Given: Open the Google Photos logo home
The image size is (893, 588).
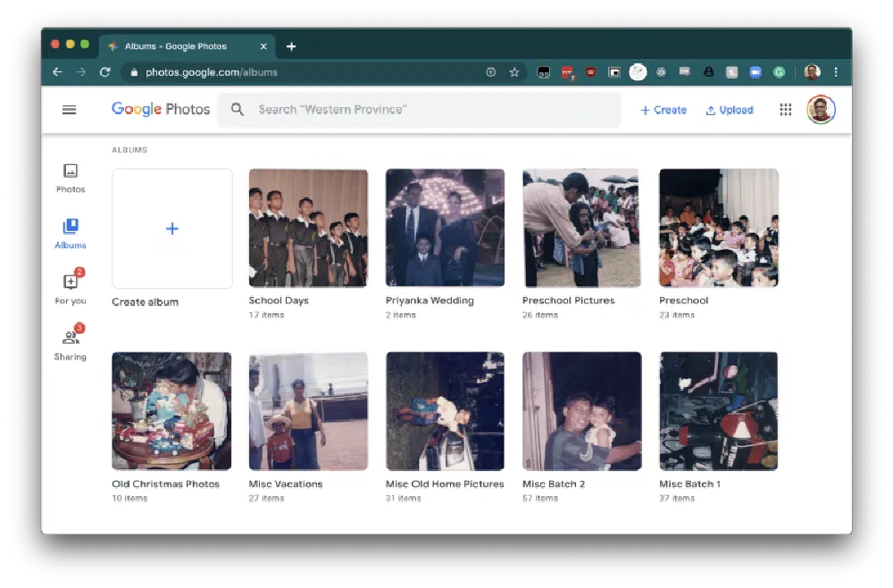Looking at the screenshot, I should pos(161,109).
